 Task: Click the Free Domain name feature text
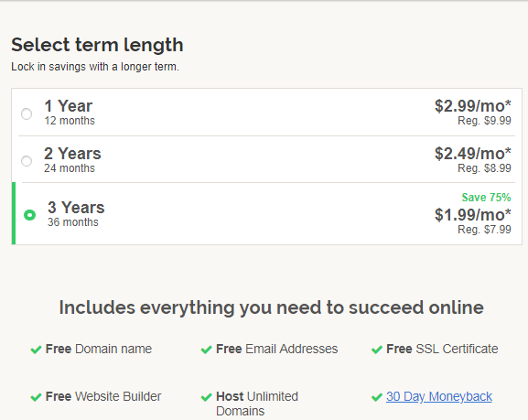point(99,349)
